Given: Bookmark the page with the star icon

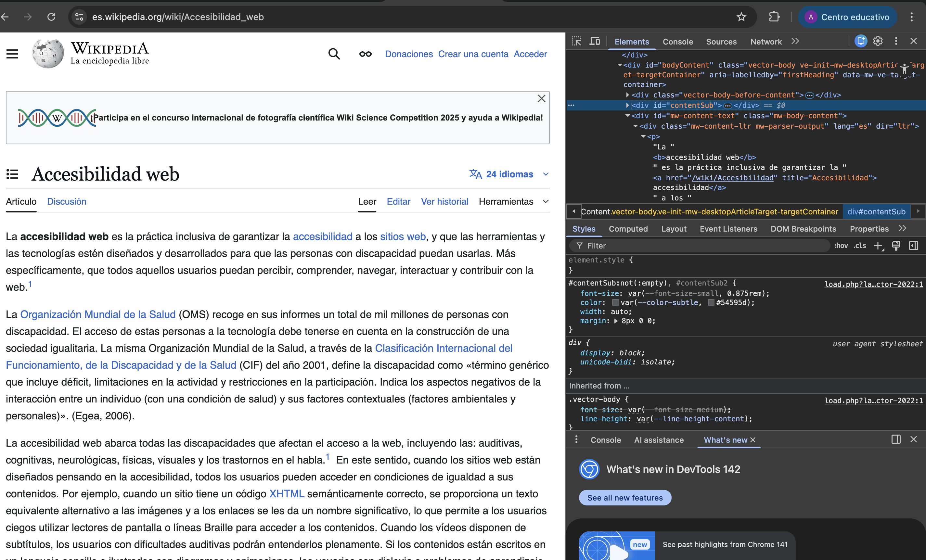Looking at the screenshot, I should pos(741,17).
